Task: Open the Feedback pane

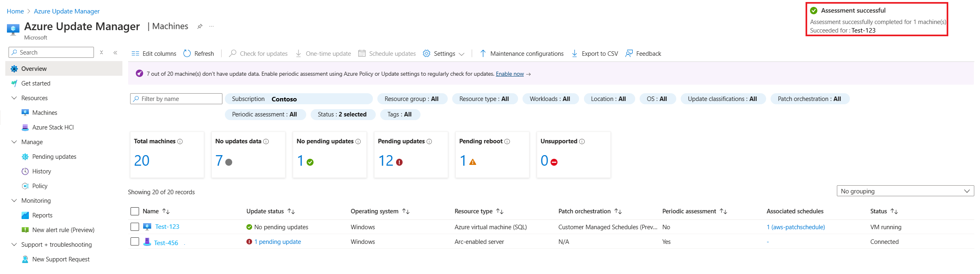Action: [643, 54]
